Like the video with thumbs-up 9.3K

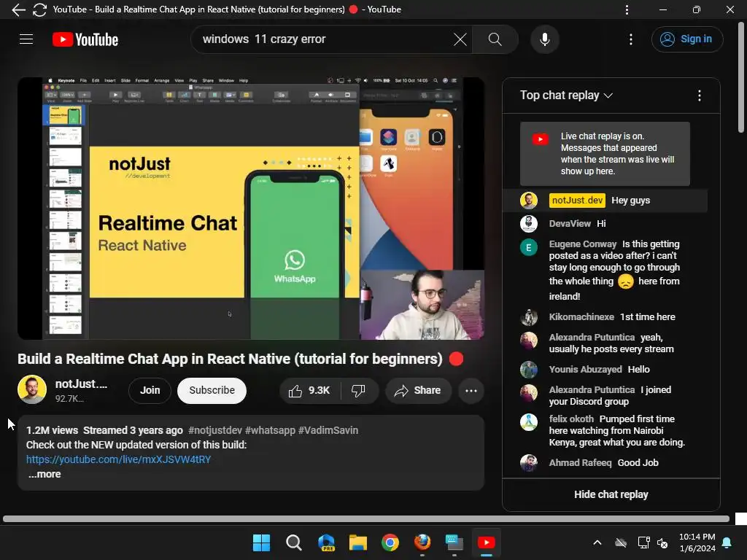coord(309,391)
